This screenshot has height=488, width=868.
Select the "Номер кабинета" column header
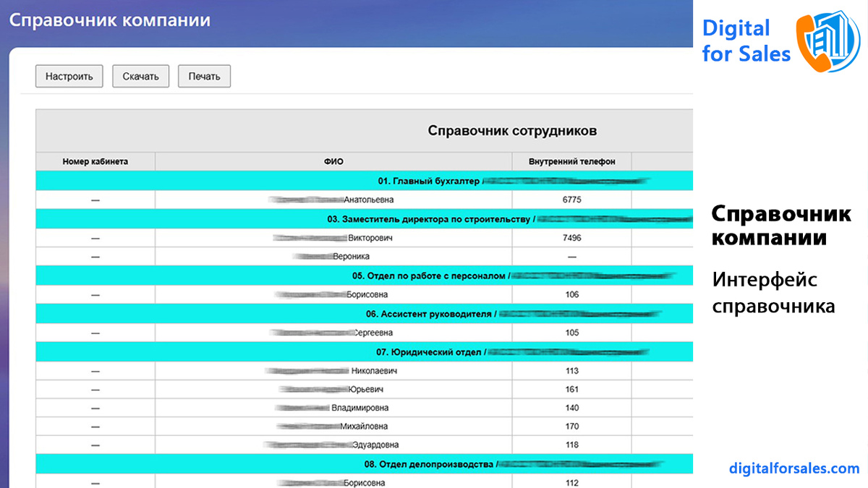click(95, 161)
